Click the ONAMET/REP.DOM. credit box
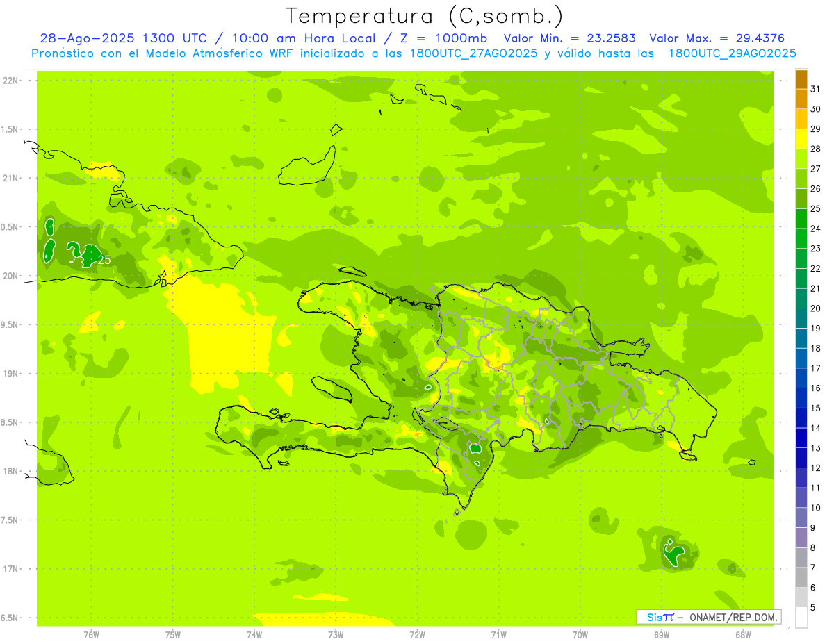Image resolution: width=834 pixels, height=644 pixels. [x=709, y=617]
